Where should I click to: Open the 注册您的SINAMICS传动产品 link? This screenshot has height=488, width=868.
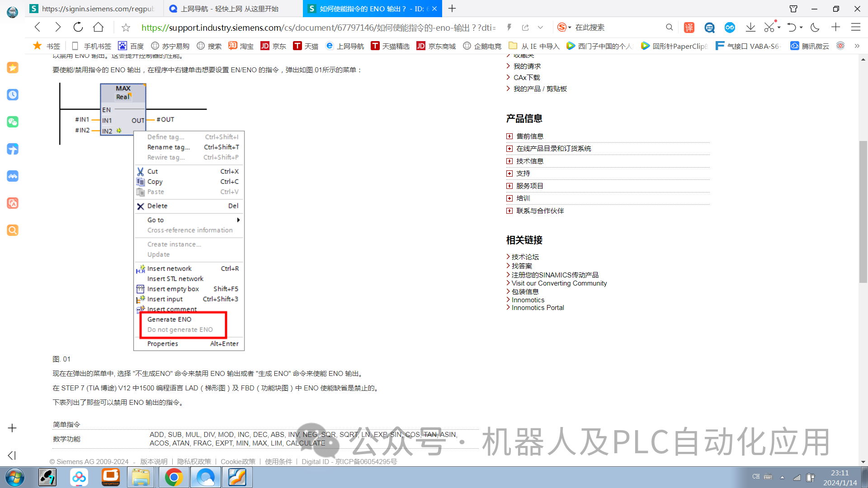tap(555, 275)
